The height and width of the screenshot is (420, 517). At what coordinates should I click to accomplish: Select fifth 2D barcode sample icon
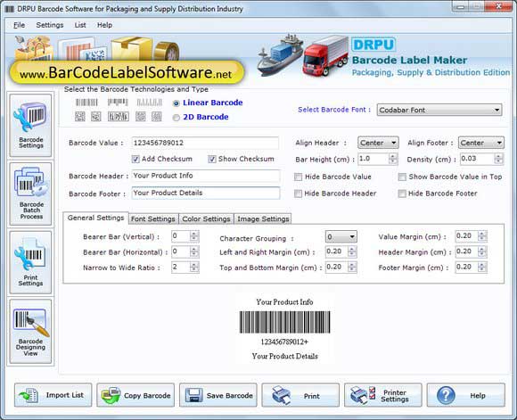tap(156, 117)
